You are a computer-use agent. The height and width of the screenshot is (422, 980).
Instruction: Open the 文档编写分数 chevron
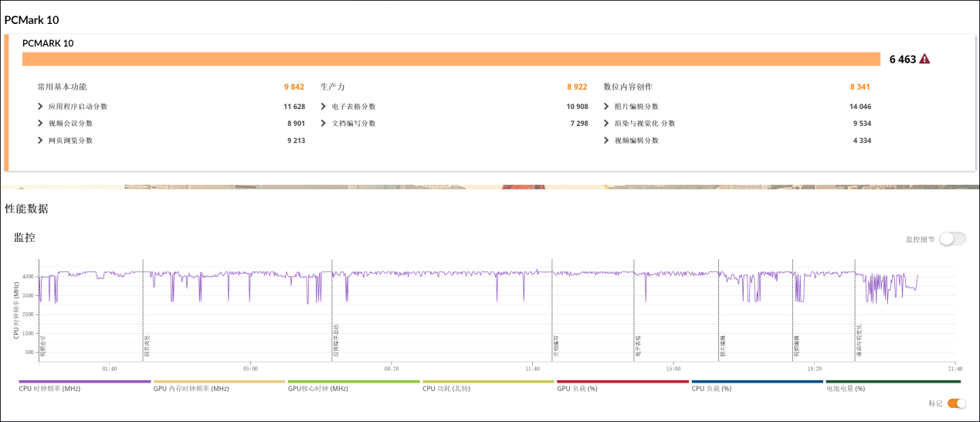click(x=324, y=124)
